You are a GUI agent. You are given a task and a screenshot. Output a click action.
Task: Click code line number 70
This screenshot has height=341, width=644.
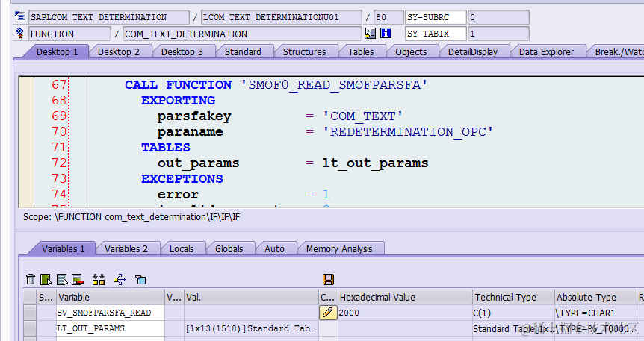coord(59,132)
